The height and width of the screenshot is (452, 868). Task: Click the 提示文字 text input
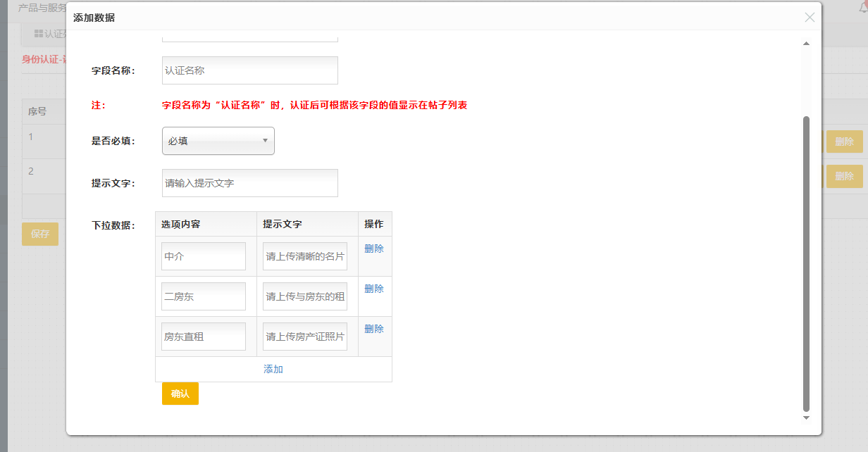tap(249, 183)
